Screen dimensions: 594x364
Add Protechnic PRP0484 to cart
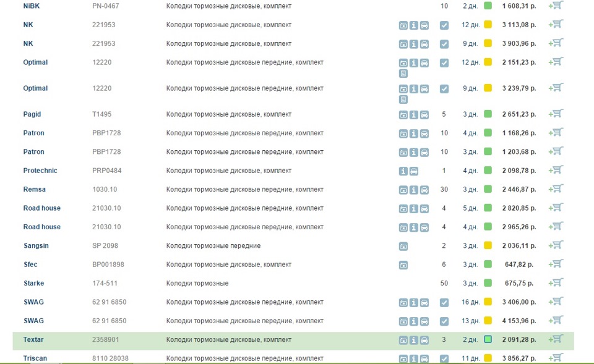pyautogui.click(x=556, y=170)
